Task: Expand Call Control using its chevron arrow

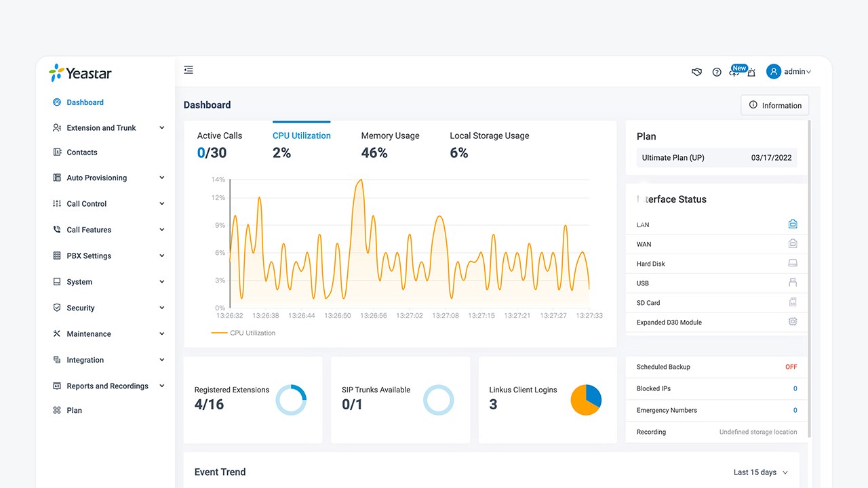Action: point(162,203)
